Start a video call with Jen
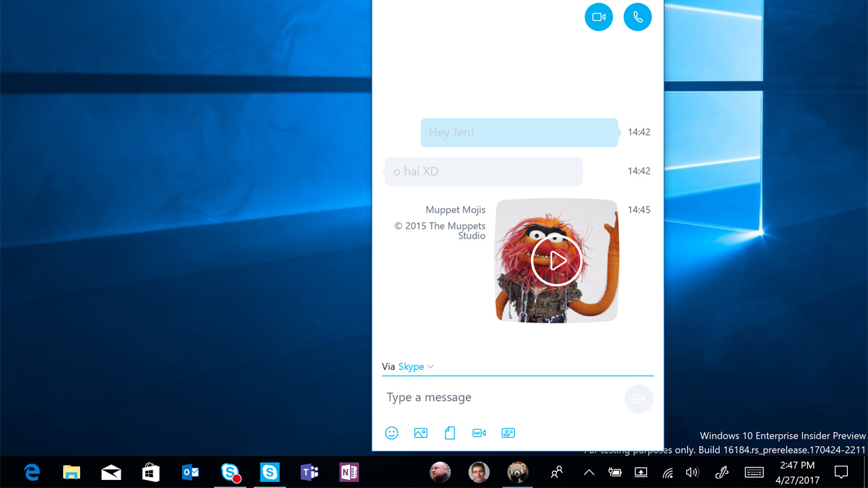868x488 pixels. [x=599, y=17]
